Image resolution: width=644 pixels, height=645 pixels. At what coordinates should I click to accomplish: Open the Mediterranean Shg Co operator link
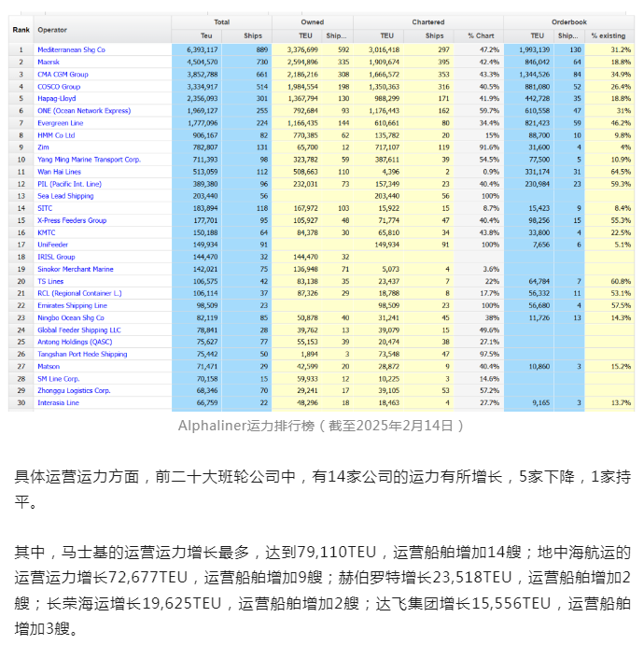[71, 49]
